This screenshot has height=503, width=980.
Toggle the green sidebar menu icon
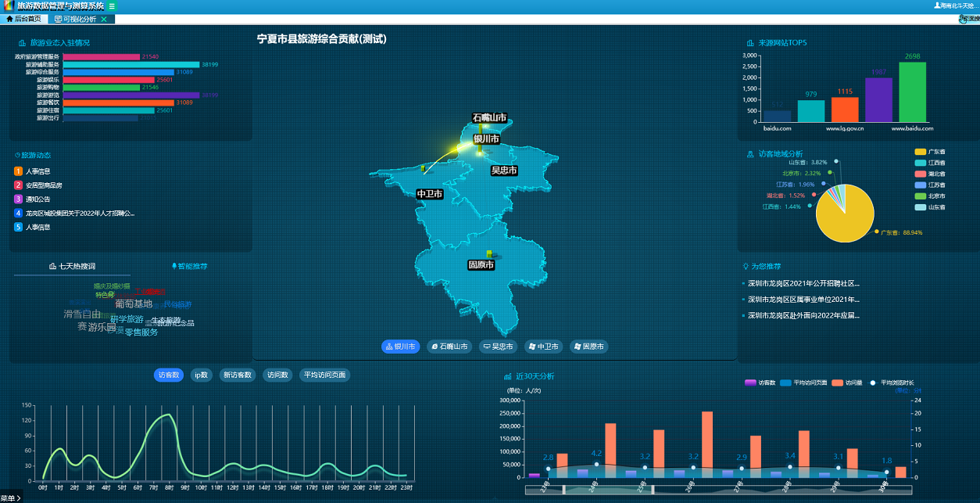(x=112, y=6)
